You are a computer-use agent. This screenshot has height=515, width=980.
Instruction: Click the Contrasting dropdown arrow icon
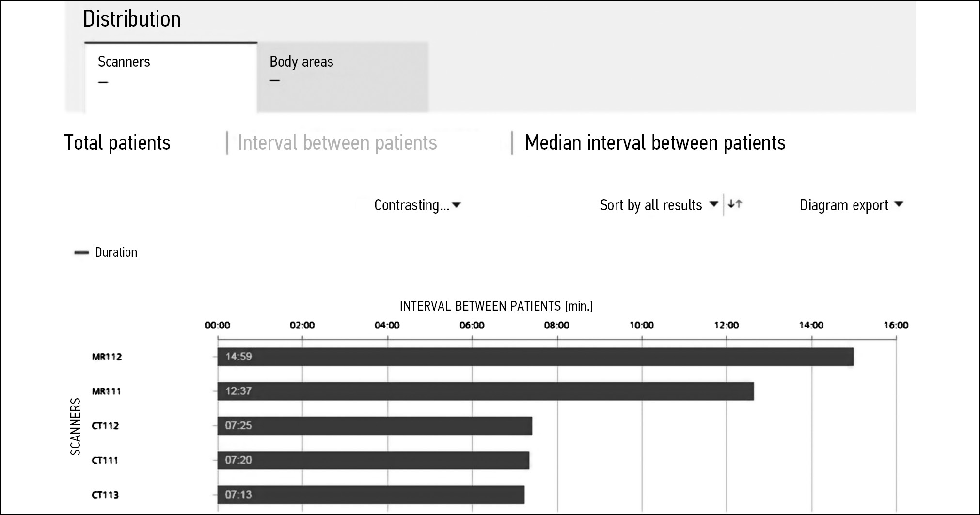pos(456,205)
